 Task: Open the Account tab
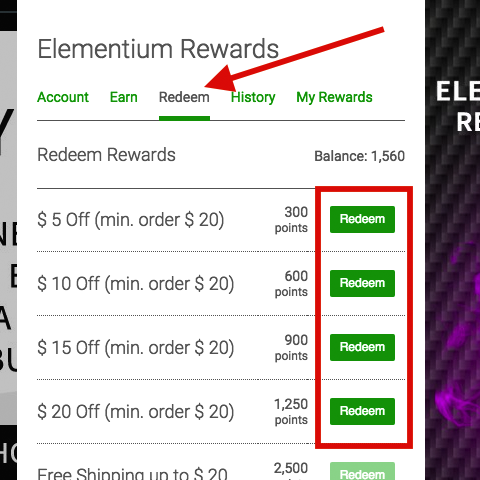[x=63, y=97]
